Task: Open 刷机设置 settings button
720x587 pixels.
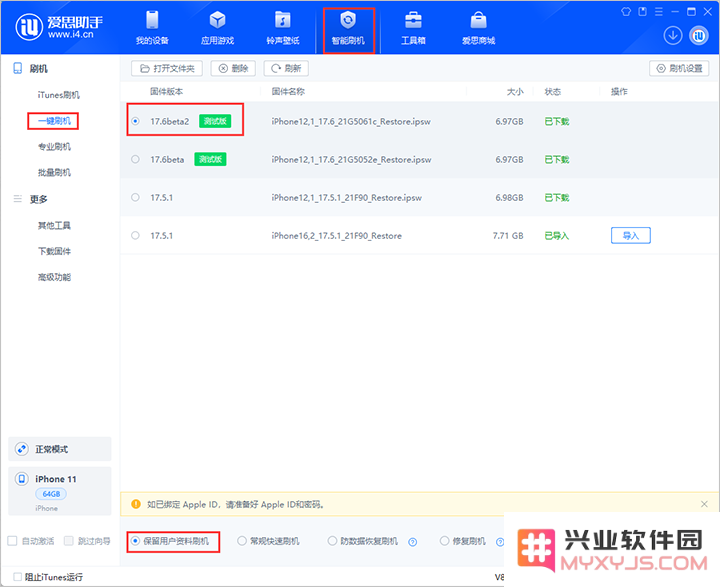Action: tap(679, 68)
